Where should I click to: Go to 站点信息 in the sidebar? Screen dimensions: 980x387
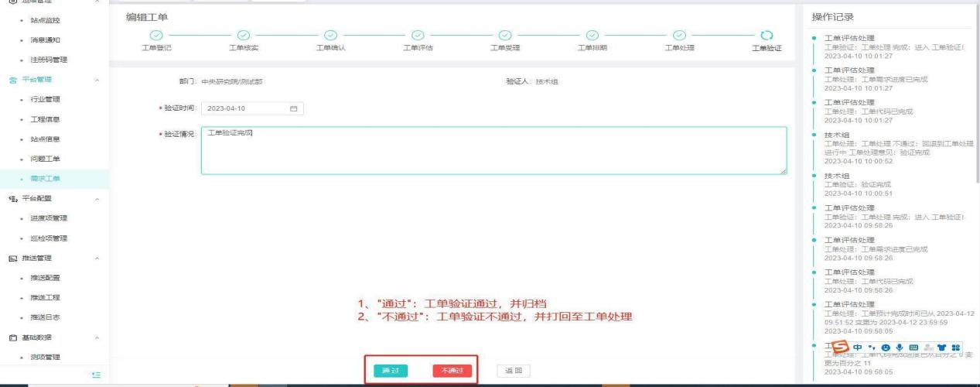pyautogui.click(x=46, y=139)
